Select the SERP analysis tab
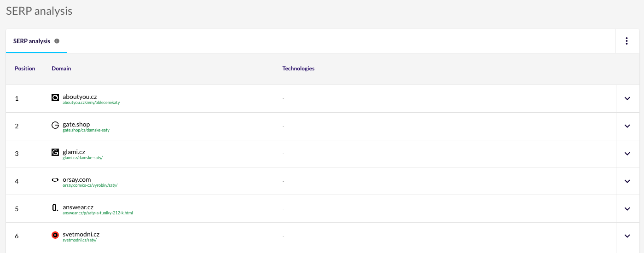This screenshot has height=253, width=644. point(36,41)
